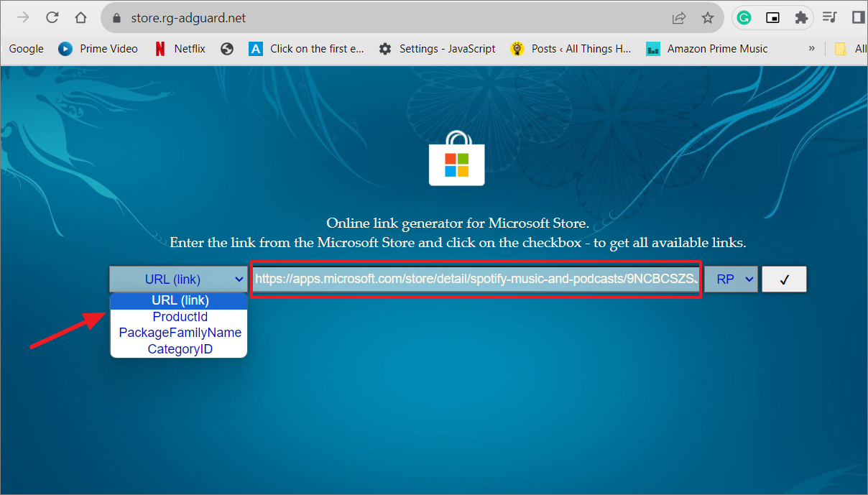This screenshot has width=868, height=495.
Task: Bookmark this page with star icon
Action: pyautogui.click(x=708, y=18)
